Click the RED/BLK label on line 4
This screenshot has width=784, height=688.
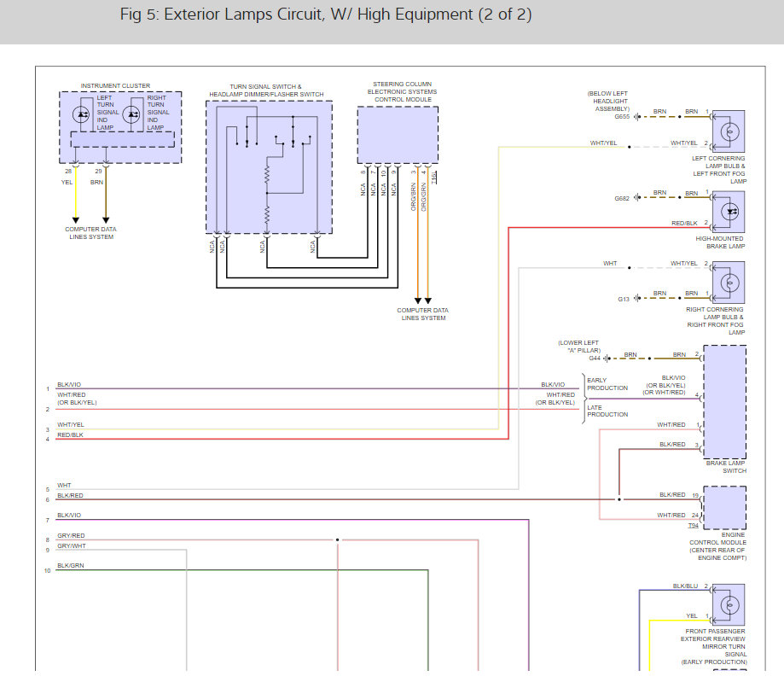[x=70, y=435]
